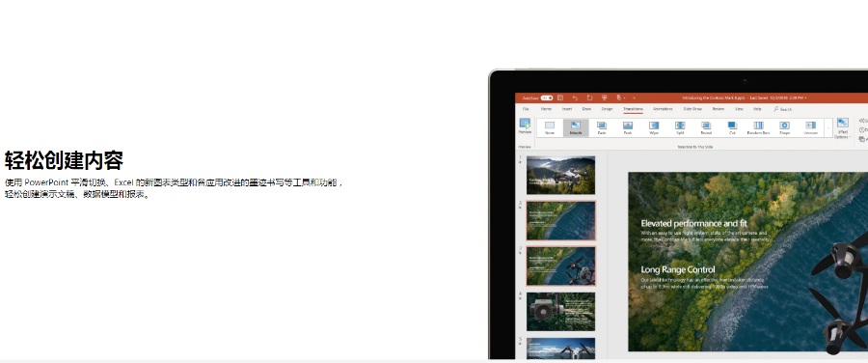Click the '轻松创建内容' page heading
868x363 pixels.
click(64, 160)
